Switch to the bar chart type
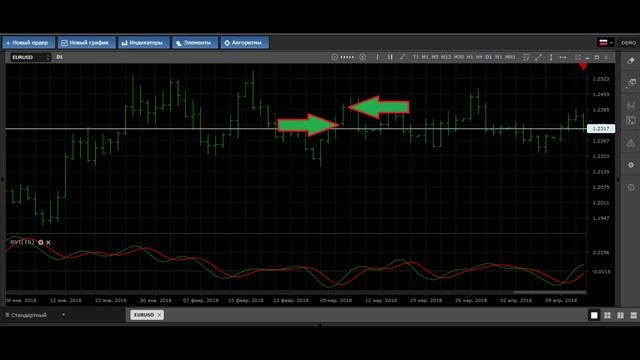The image size is (640, 360). click(390, 57)
